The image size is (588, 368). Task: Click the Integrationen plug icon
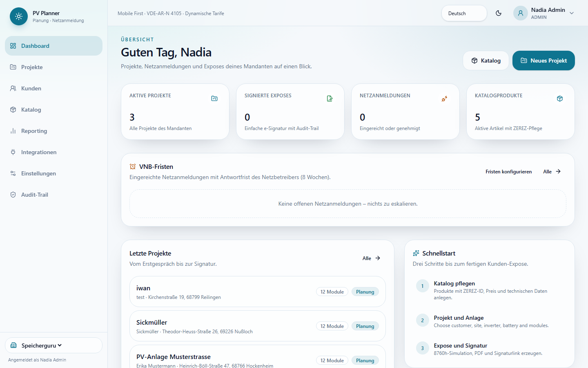click(x=13, y=152)
